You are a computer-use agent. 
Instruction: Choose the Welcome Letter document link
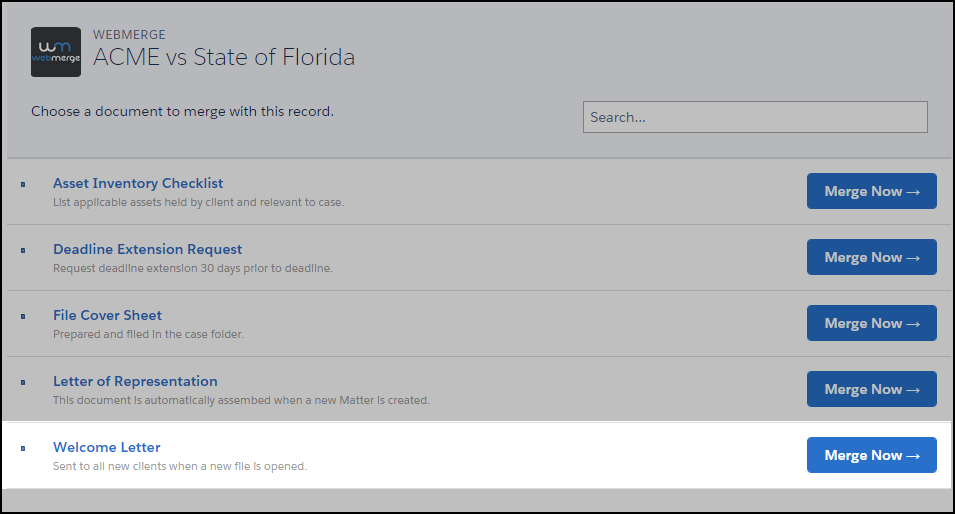(106, 447)
